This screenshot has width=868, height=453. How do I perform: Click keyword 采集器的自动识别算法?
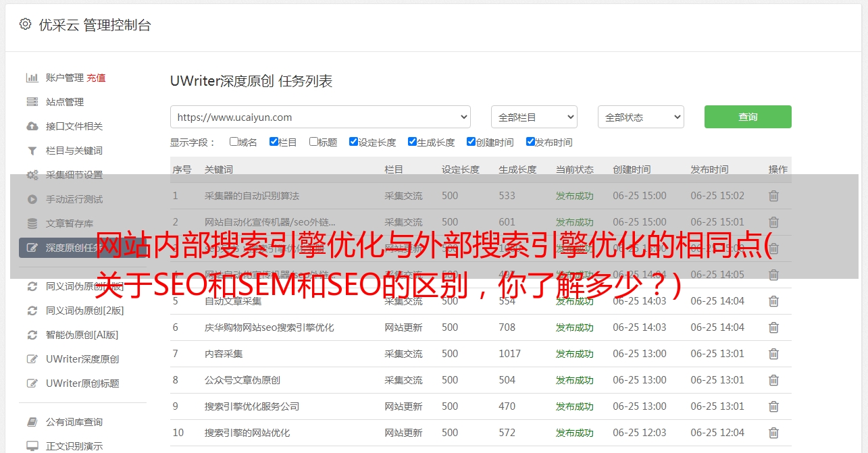click(252, 196)
